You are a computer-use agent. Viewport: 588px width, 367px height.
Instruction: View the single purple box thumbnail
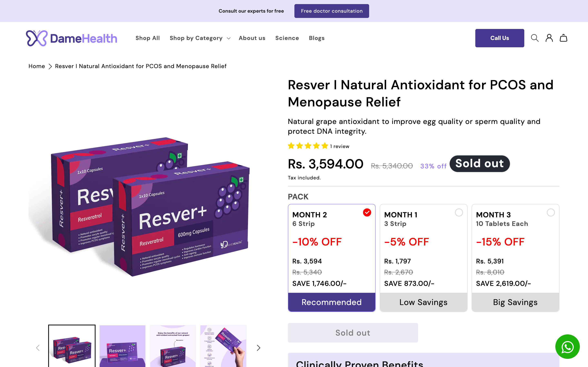tap(122, 346)
